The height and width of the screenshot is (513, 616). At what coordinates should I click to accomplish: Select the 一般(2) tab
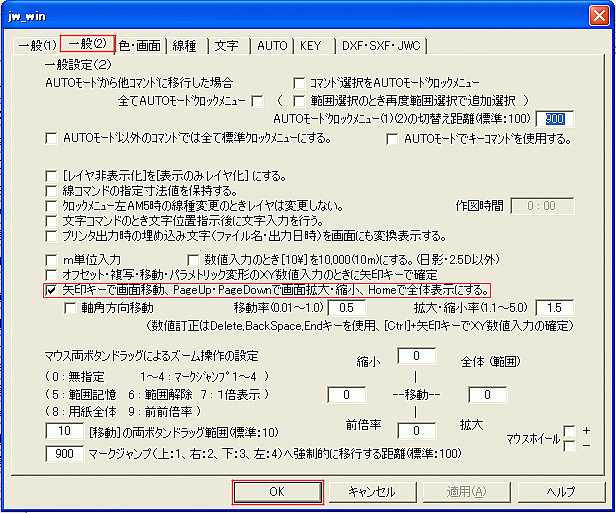click(87, 44)
